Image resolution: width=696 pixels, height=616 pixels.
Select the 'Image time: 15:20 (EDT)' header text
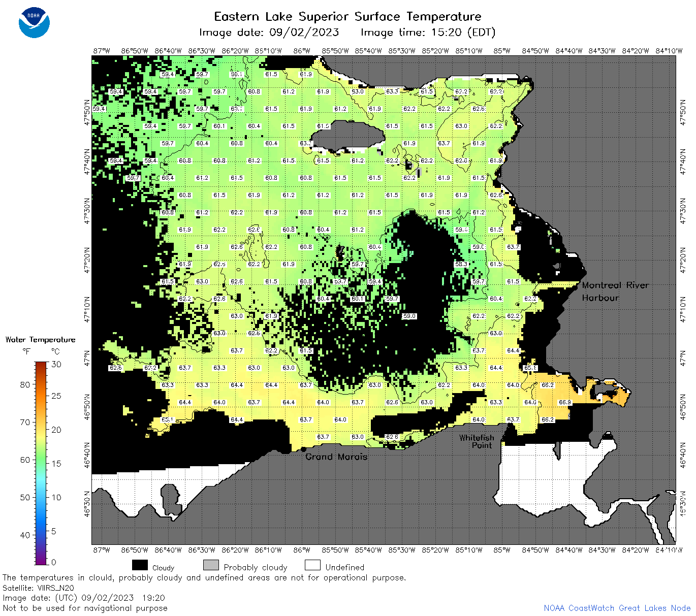pyautogui.click(x=428, y=33)
